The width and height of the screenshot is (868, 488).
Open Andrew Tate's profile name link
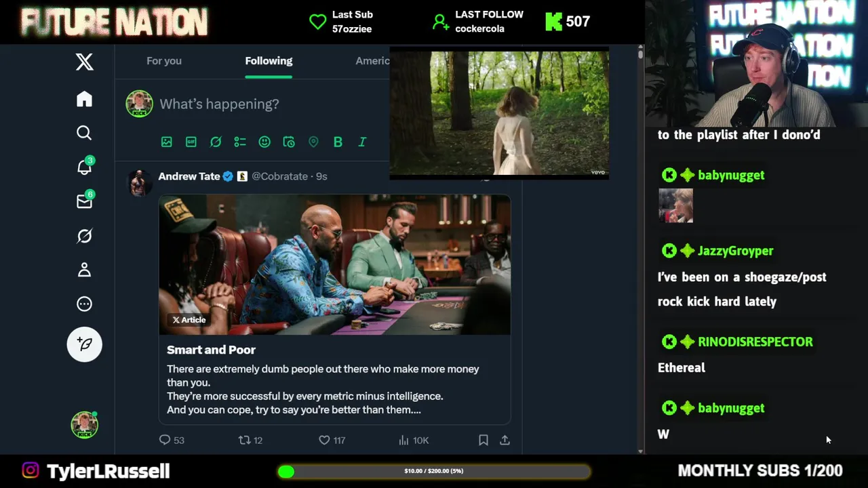click(x=189, y=176)
